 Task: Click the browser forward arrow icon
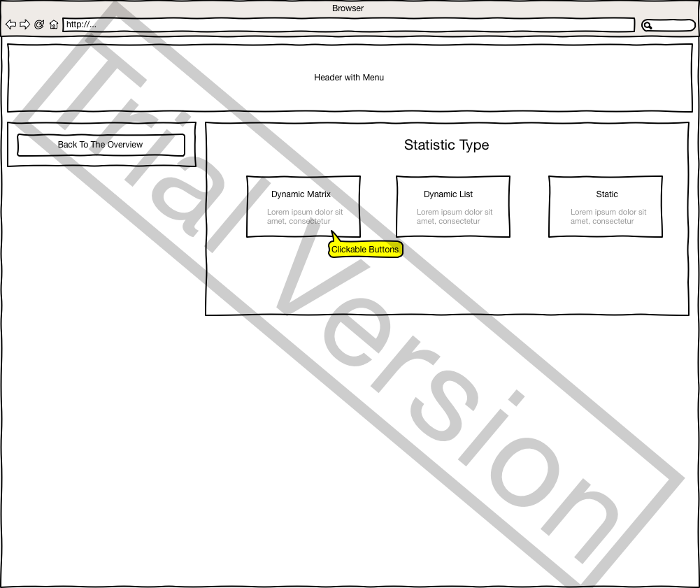pyautogui.click(x=24, y=24)
